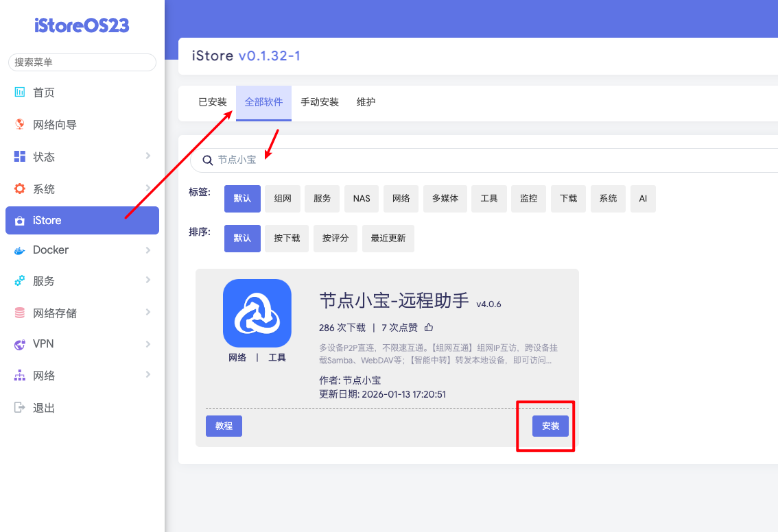The image size is (778, 532).
Task: Expand the 网络 sidebar submenu arrow
Action: point(148,374)
